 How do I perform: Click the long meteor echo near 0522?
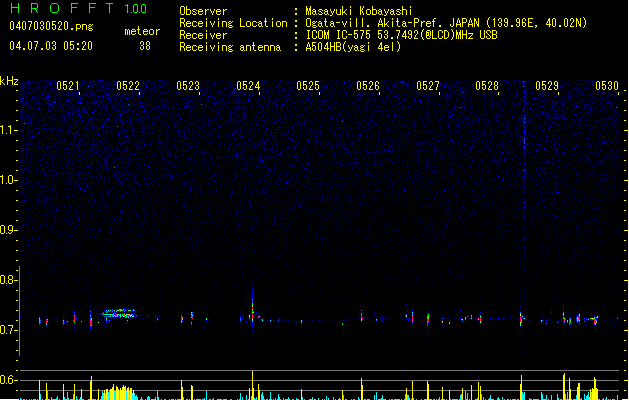(119, 313)
